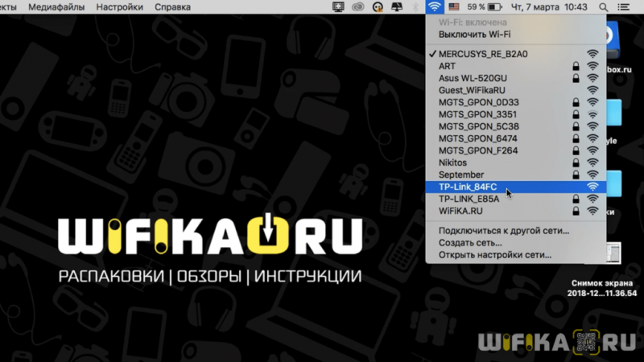Connect to WiFiKA.RU network
Screen dimensions: 644x362
(x=515, y=211)
